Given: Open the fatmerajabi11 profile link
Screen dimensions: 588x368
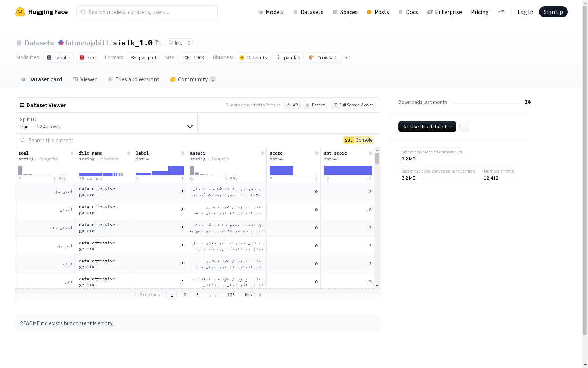Looking at the screenshot, I should pyautogui.click(x=87, y=43).
